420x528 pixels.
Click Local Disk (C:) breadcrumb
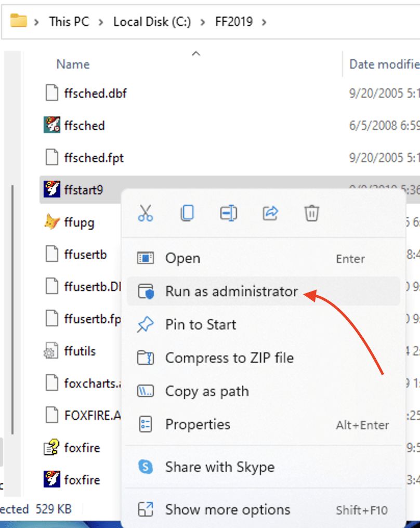click(152, 22)
